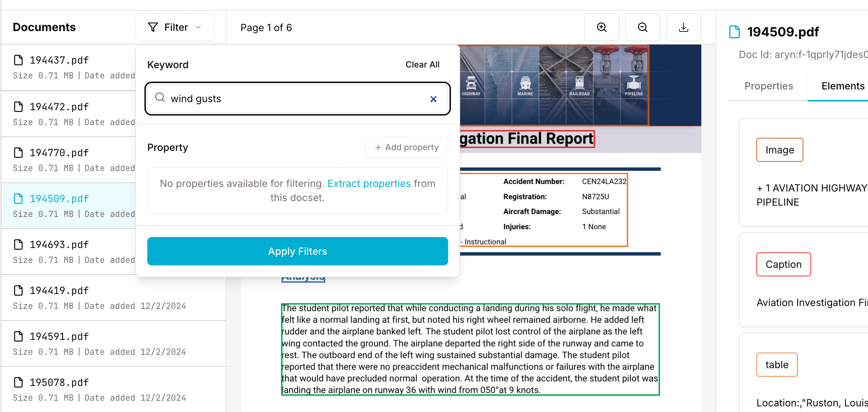Download the current document

pyautogui.click(x=683, y=27)
